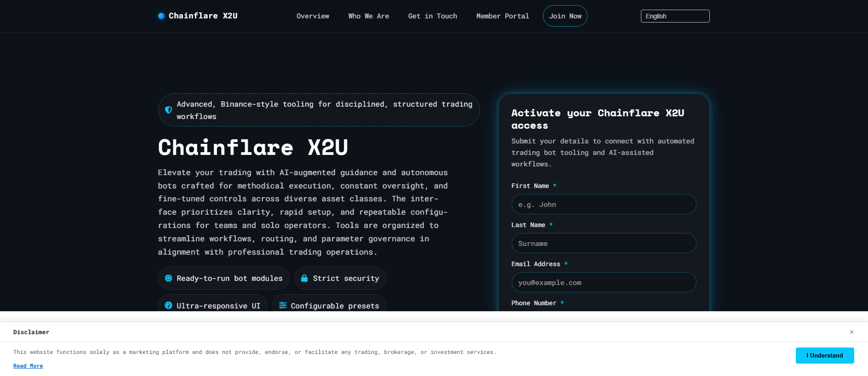The width and height of the screenshot is (868, 376).
Task: Focus the Last Name Surname field
Action: (604, 243)
